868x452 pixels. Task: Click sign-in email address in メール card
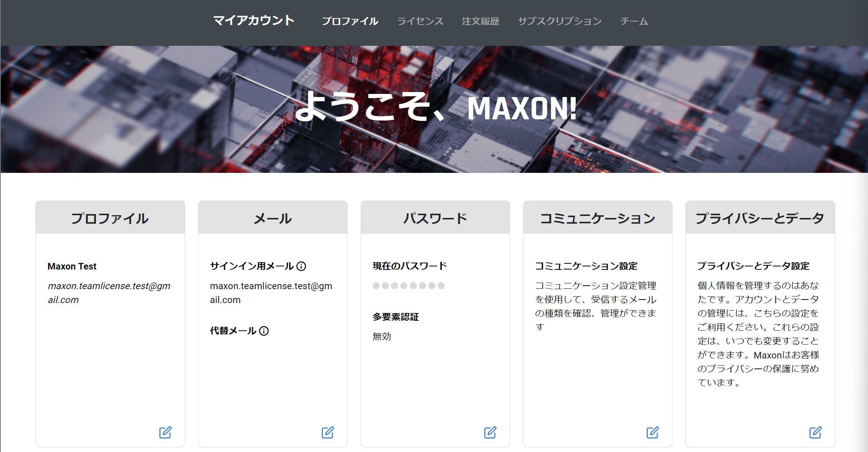(271, 293)
